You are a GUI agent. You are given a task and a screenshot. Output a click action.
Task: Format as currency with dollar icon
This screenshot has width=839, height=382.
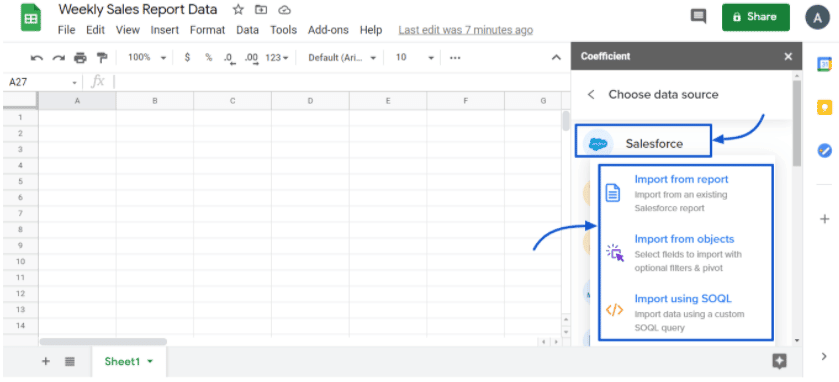[x=187, y=57]
